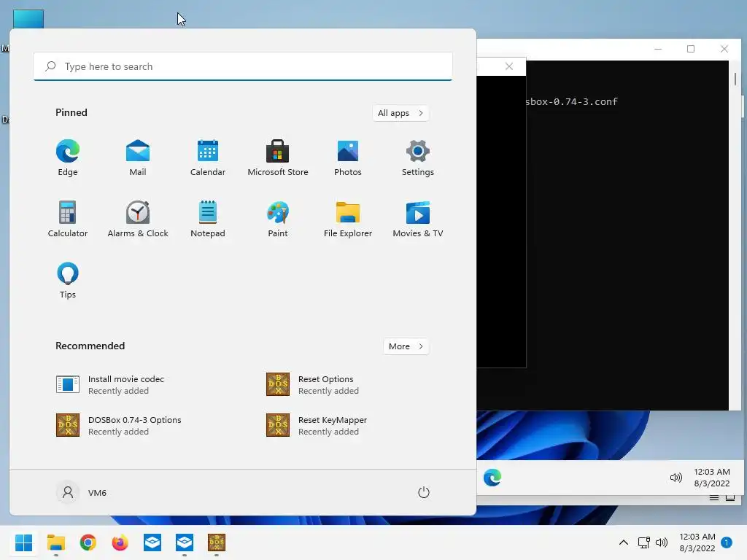This screenshot has height=560, width=747.
Task: Open the taskbar clock showing 12:03 AM
Action: click(697, 542)
